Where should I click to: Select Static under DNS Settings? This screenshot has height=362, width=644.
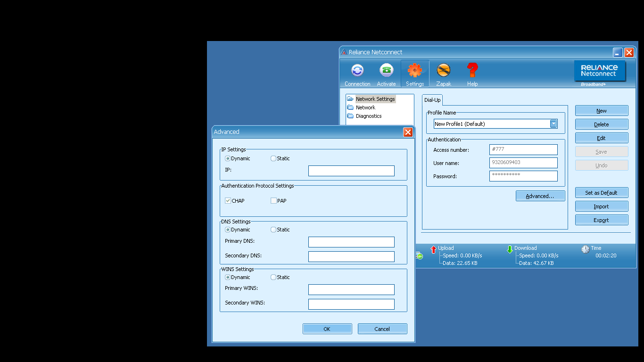point(273,230)
